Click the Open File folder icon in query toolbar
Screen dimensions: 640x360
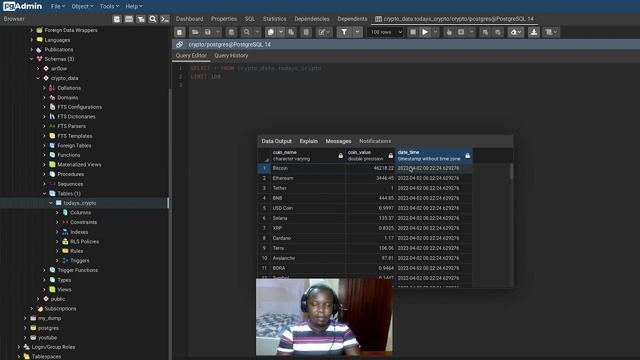point(195,32)
